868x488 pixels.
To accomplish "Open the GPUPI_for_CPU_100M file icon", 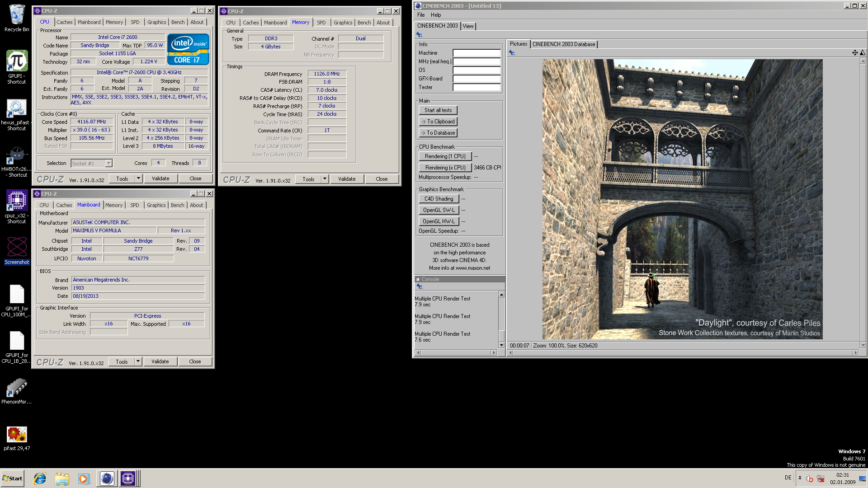I will coord(17,300).
